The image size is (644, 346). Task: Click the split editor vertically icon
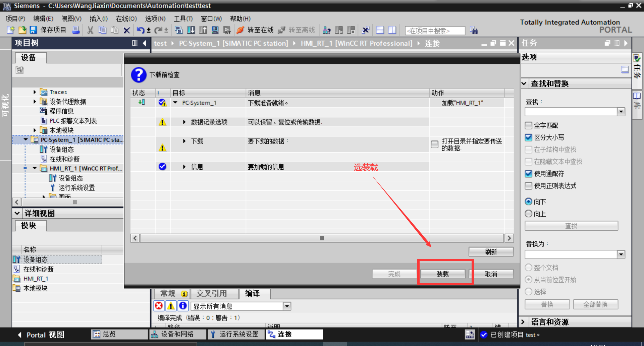click(x=392, y=30)
